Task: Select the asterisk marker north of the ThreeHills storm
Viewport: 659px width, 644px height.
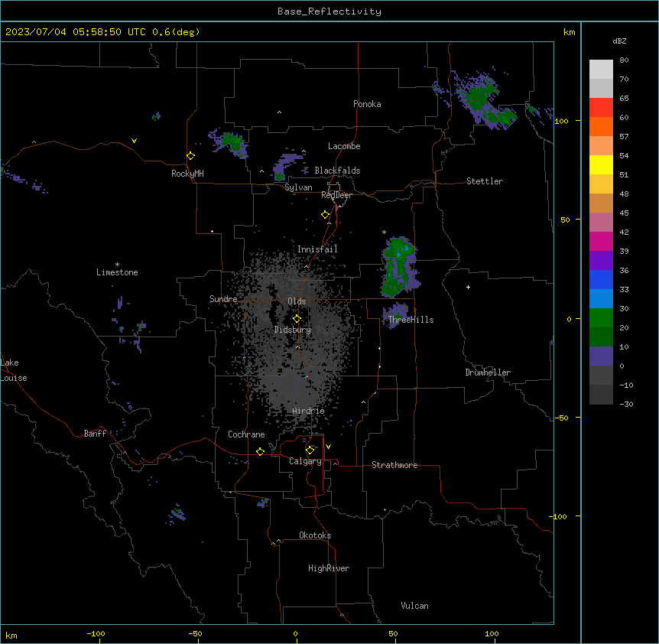Action: [384, 232]
